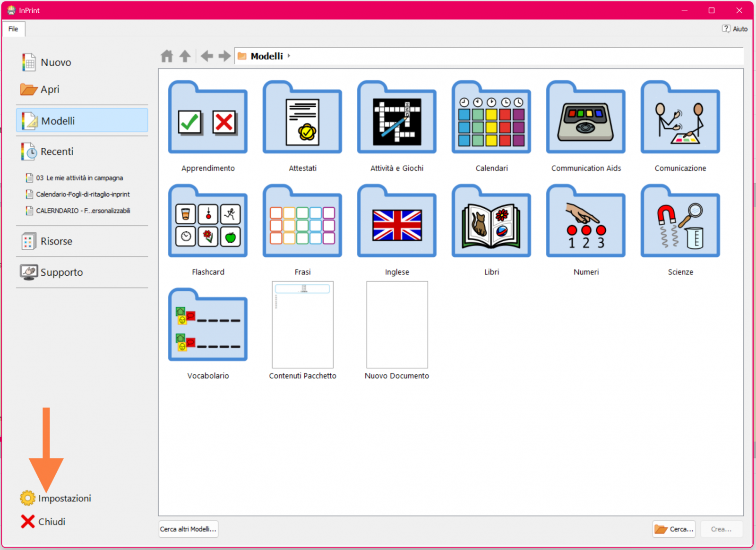Open the Frasi folder
The height and width of the screenshot is (550, 756).
pyautogui.click(x=302, y=221)
